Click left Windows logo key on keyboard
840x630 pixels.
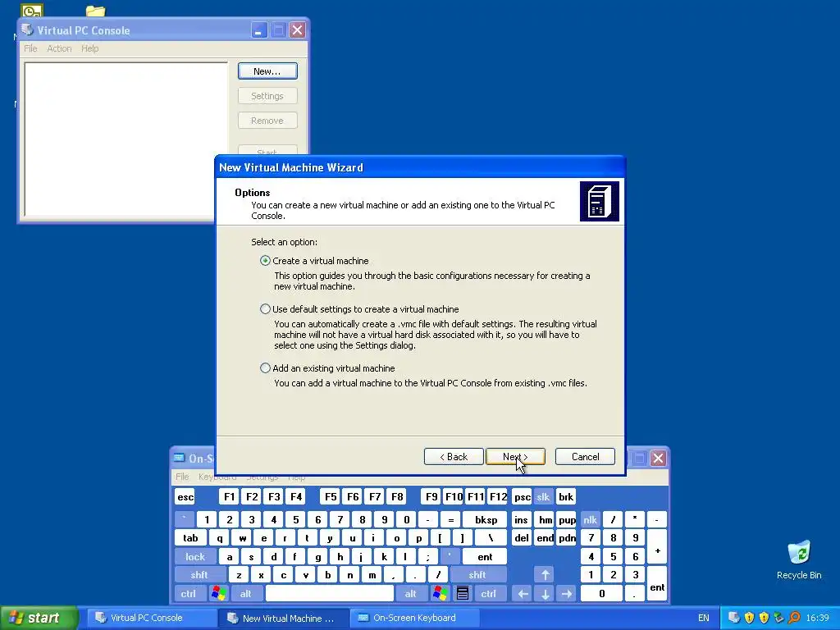[218, 594]
